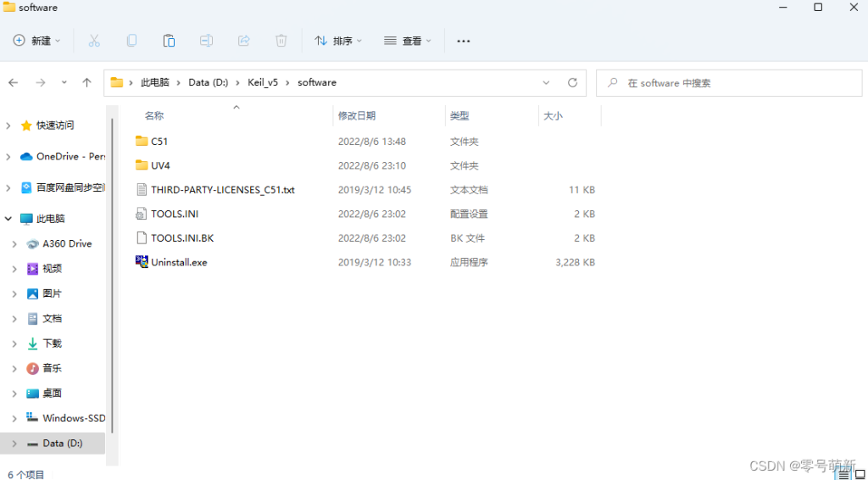This screenshot has height=480, width=868.
Task: Click breadcrumb chevron after Keil_v5
Action: [288, 82]
